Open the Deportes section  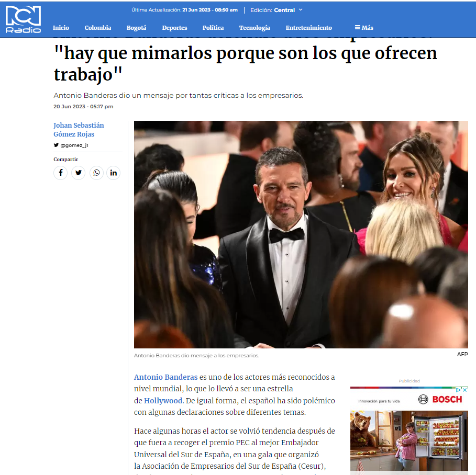(x=174, y=28)
